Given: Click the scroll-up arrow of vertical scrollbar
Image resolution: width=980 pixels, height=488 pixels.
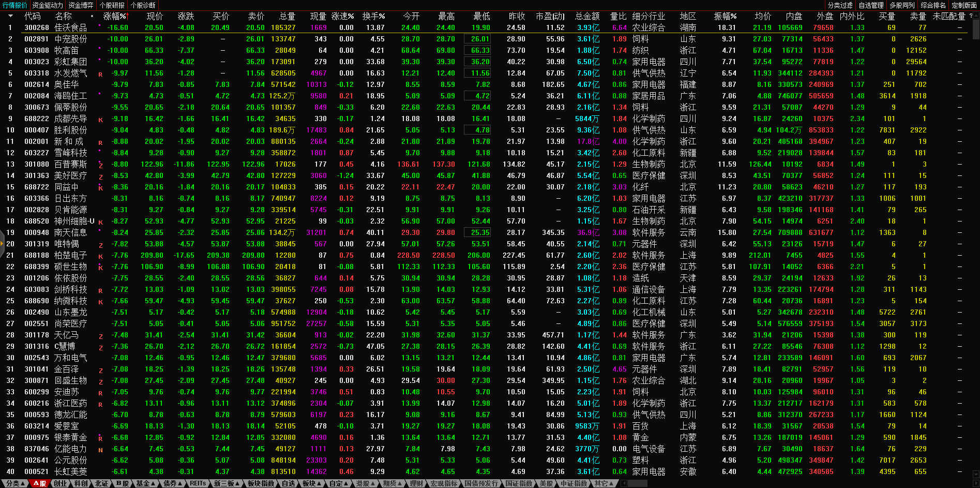Looking at the screenshot, I should [976, 15].
